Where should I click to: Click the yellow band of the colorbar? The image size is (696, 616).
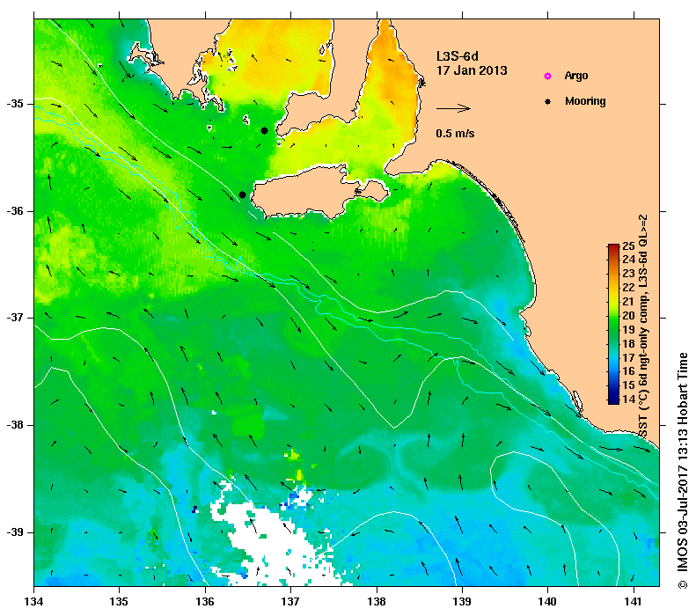pyautogui.click(x=613, y=294)
